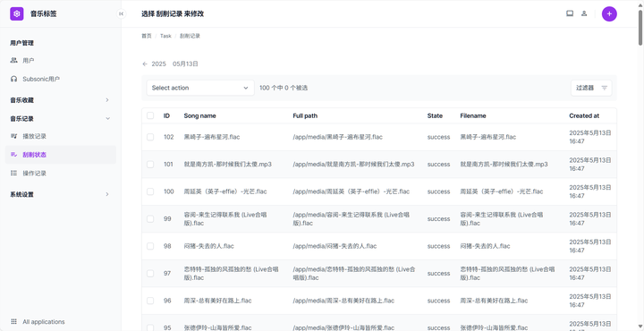Check the checkbox for row ID 98
This screenshot has width=644, height=331.
pos(150,246)
